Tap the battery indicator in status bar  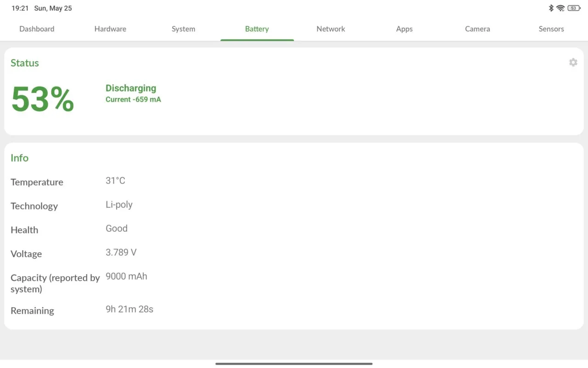(574, 8)
